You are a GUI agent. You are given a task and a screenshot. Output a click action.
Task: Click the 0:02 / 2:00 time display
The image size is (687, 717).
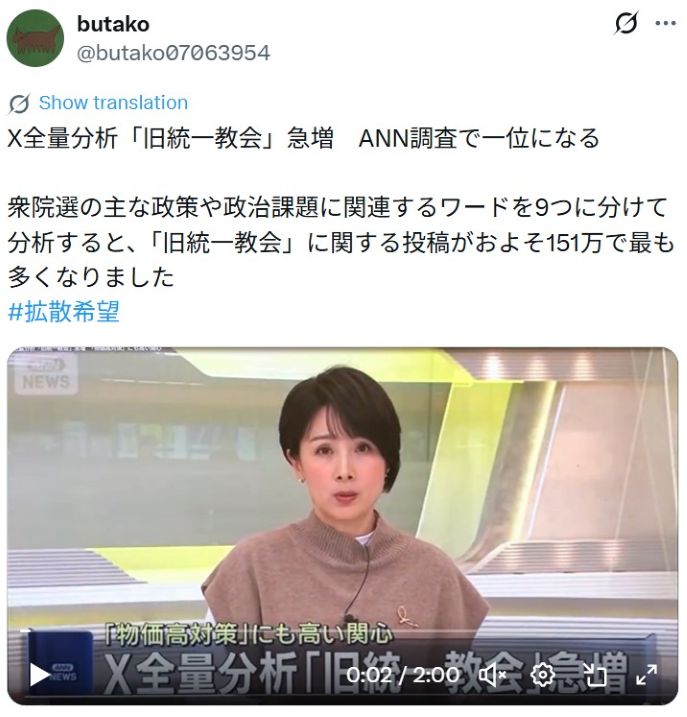403,675
